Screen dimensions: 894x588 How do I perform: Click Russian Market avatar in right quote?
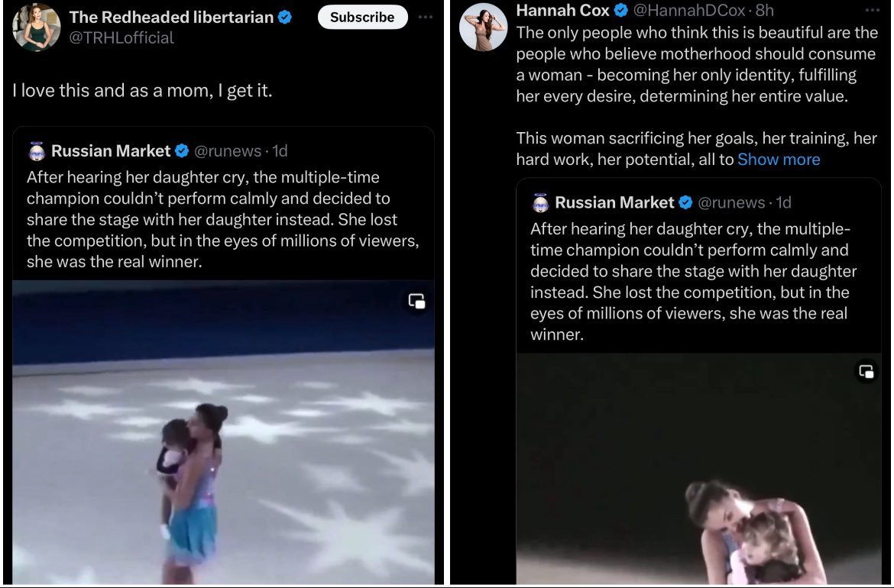540,202
